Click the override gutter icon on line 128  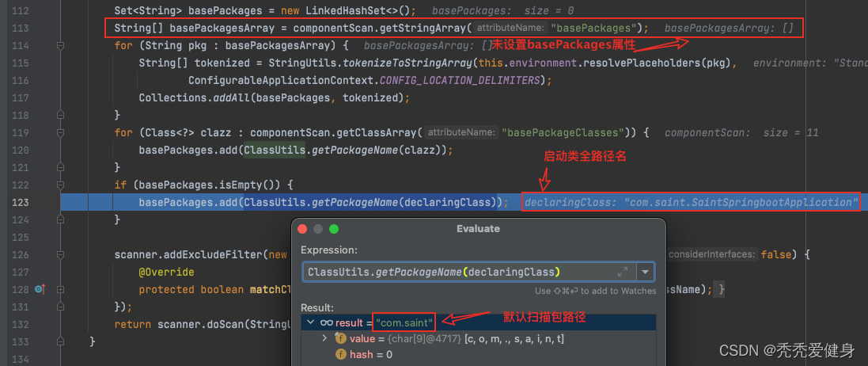coord(40,290)
